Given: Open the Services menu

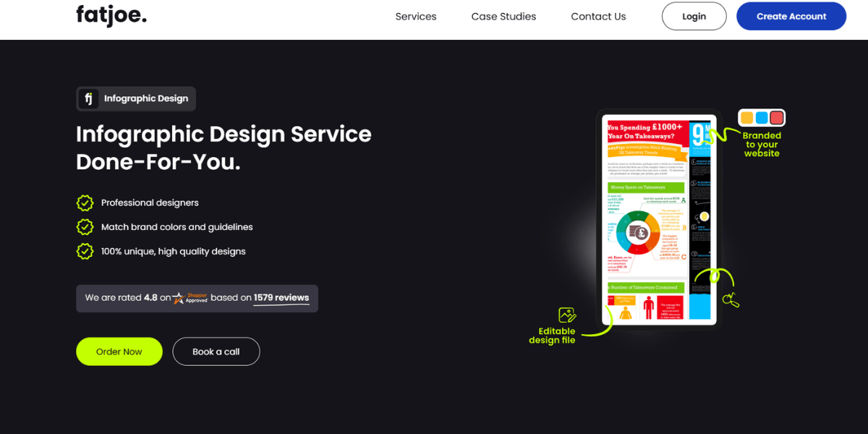Looking at the screenshot, I should click(416, 16).
